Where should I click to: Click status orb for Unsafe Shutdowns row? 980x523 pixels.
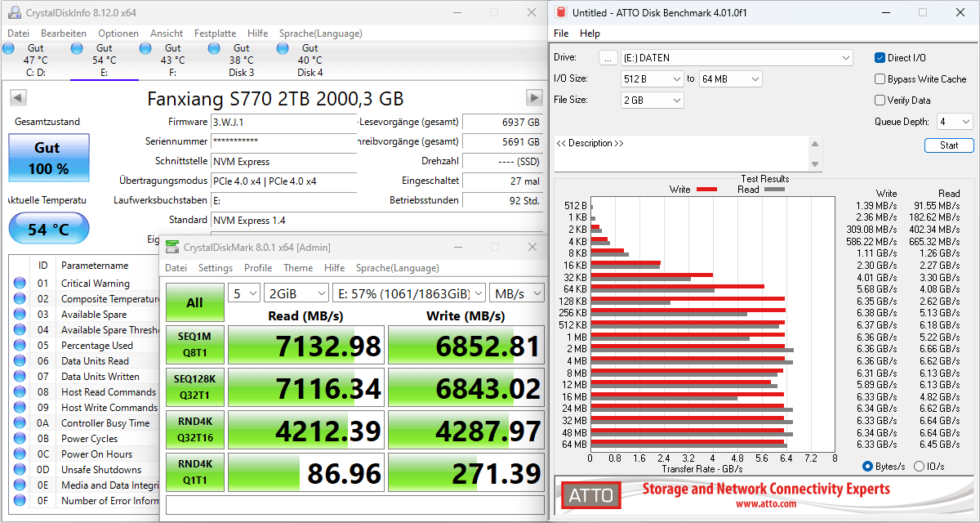[x=20, y=470]
